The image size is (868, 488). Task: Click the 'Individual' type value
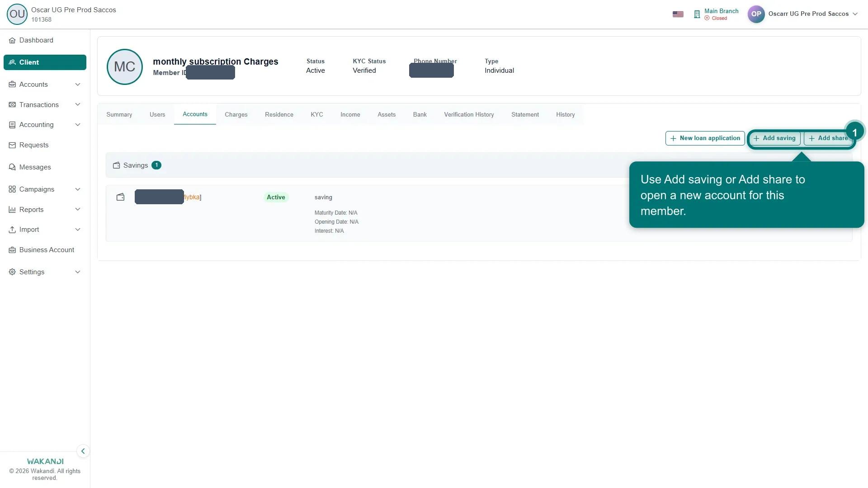pos(499,70)
